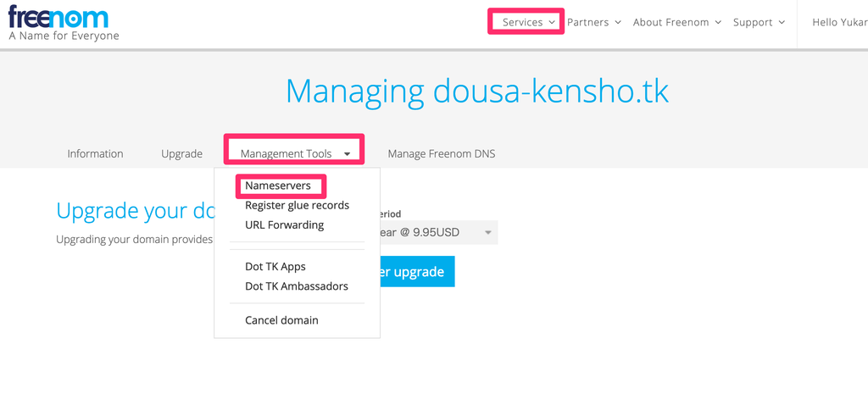Open Dot TK Apps item
868x399 pixels.
click(x=275, y=267)
